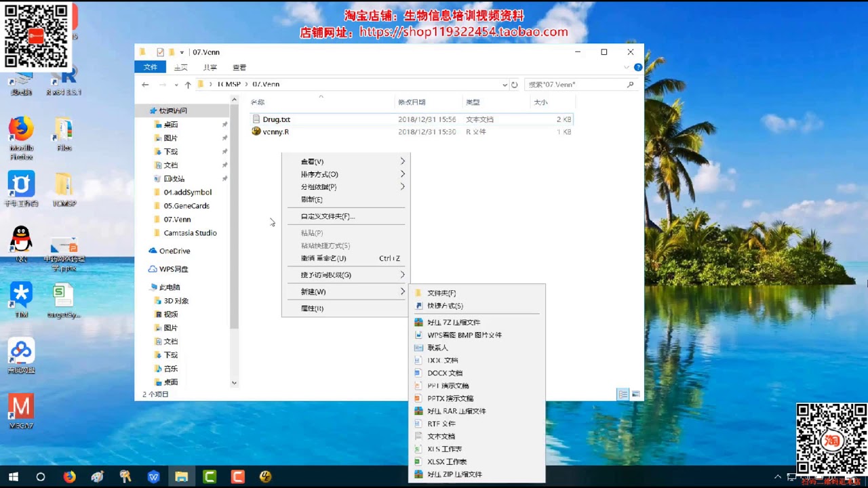
Task: Create new 好压 RAR 压缩文件
Action: pyautogui.click(x=477, y=411)
